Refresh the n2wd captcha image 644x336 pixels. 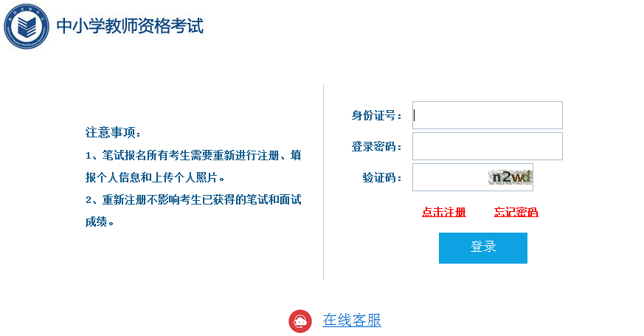tap(510, 177)
